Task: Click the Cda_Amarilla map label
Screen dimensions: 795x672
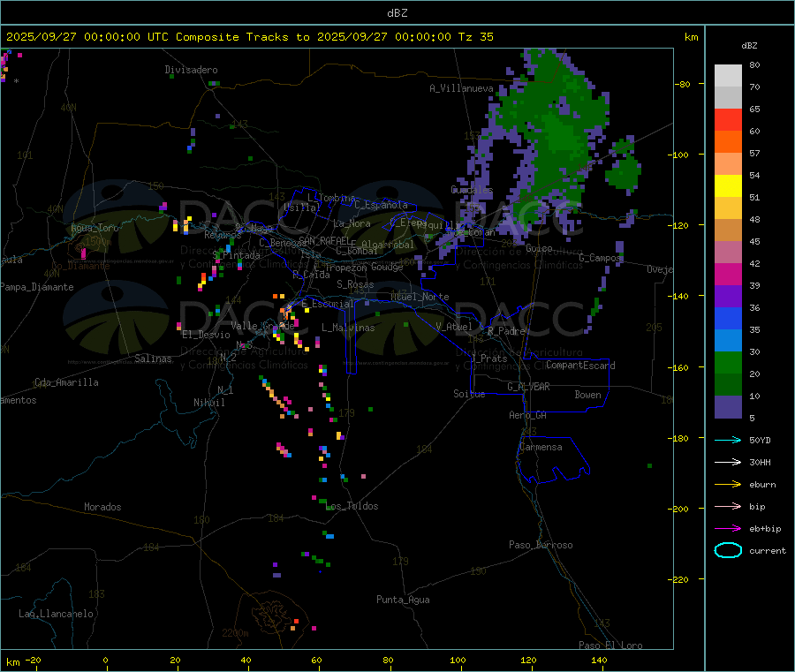Action: tap(66, 382)
